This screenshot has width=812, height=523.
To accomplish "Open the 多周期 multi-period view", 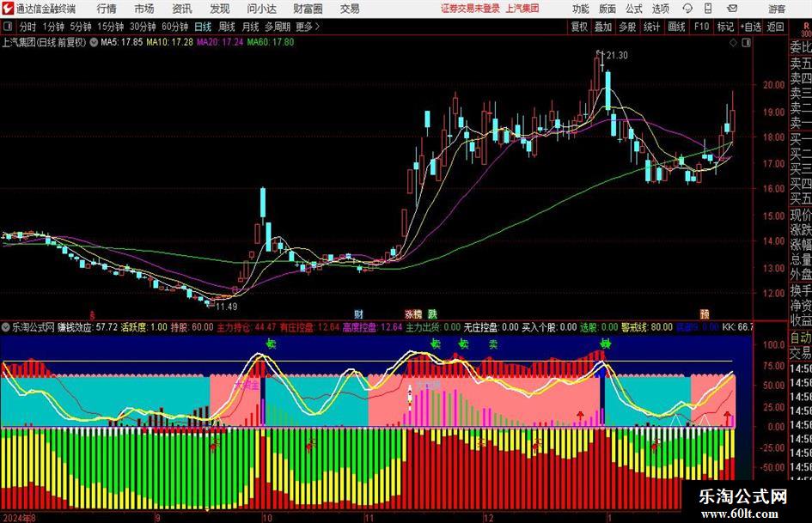I will [x=277, y=27].
